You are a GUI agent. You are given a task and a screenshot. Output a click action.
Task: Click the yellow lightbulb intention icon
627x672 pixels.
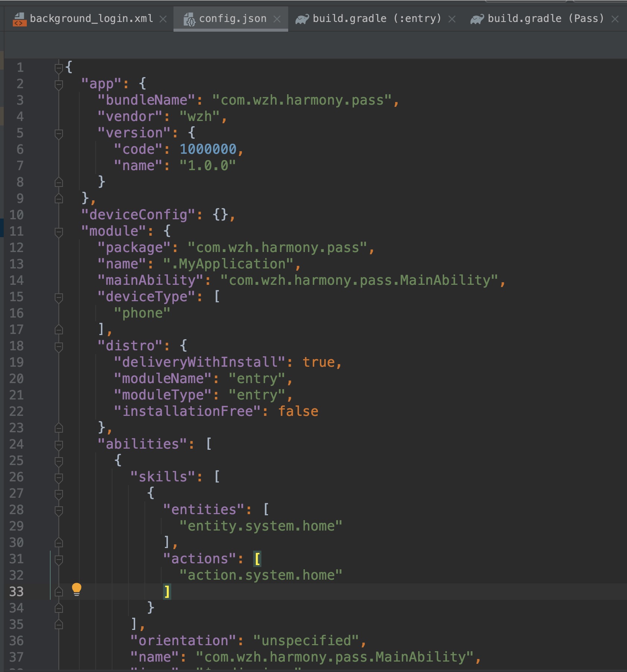(x=76, y=589)
